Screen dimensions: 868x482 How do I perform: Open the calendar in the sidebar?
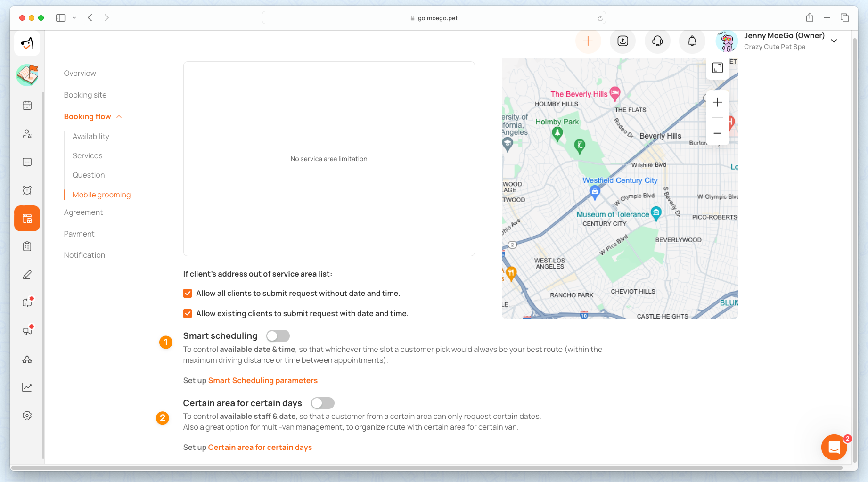click(27, 106)
